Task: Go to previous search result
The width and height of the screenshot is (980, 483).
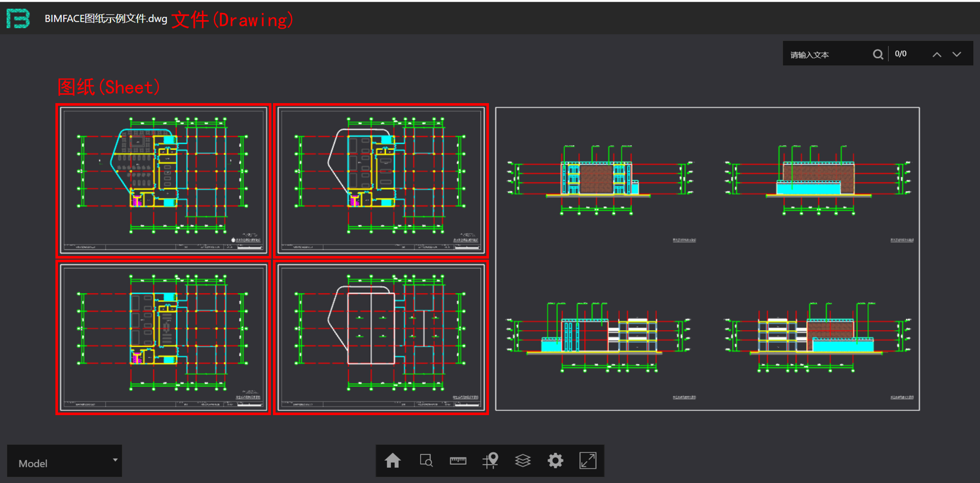Action: coord(936,54)
